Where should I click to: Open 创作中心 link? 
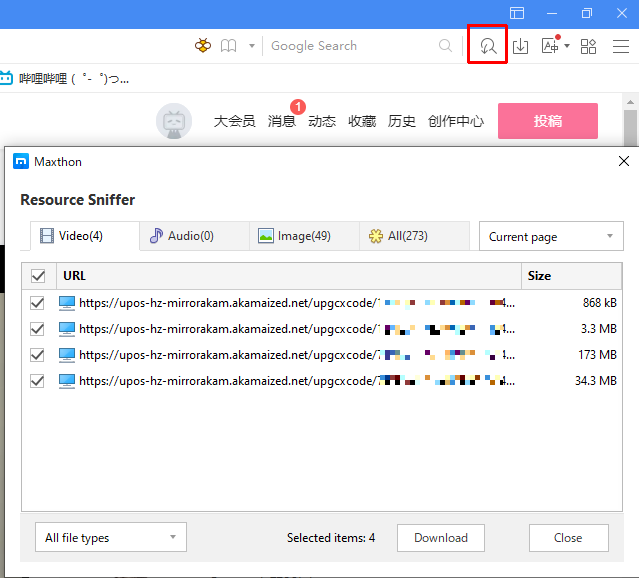pyautogui.click(x=456, y=121)
